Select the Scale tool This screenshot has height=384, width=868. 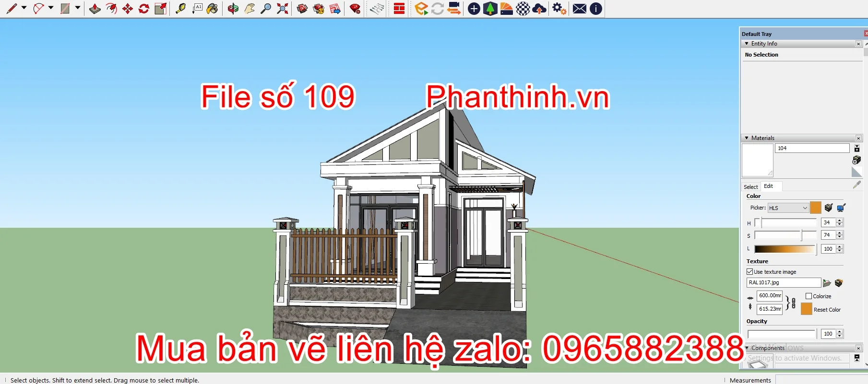click(x=161, y=8)
